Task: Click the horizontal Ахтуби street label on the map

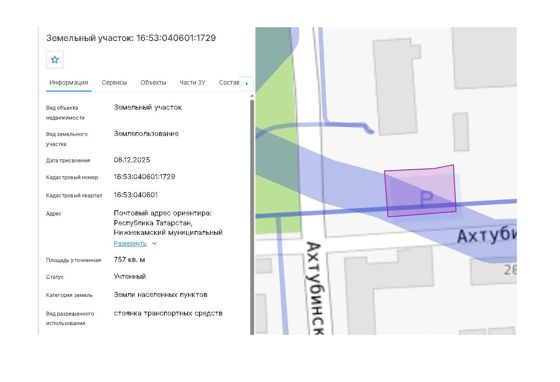Action: point(487,236)
